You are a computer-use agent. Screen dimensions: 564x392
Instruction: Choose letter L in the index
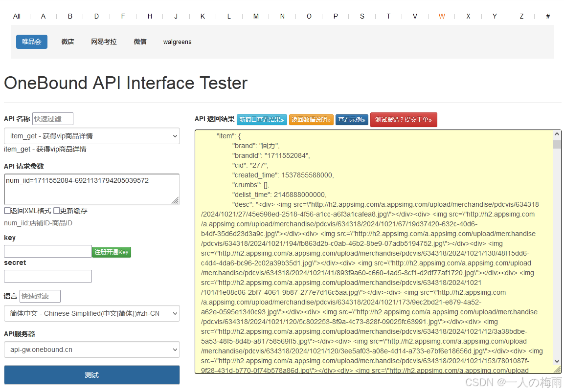tap(229, 16)
